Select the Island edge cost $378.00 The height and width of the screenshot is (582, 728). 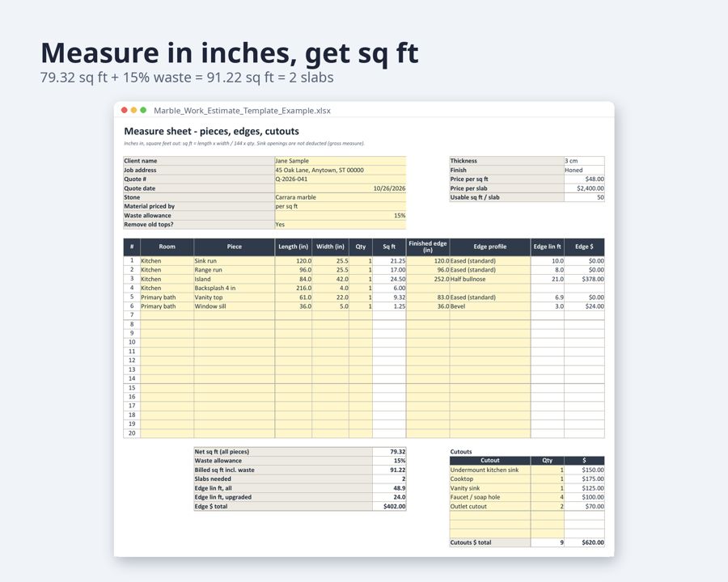coord(584,279)
